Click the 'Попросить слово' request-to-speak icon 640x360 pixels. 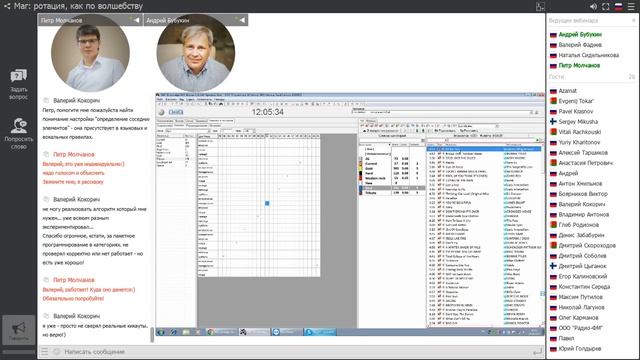(18, 133)
